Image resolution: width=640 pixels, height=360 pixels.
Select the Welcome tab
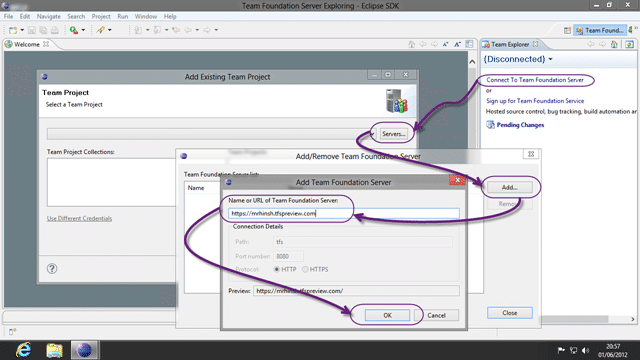27,44
